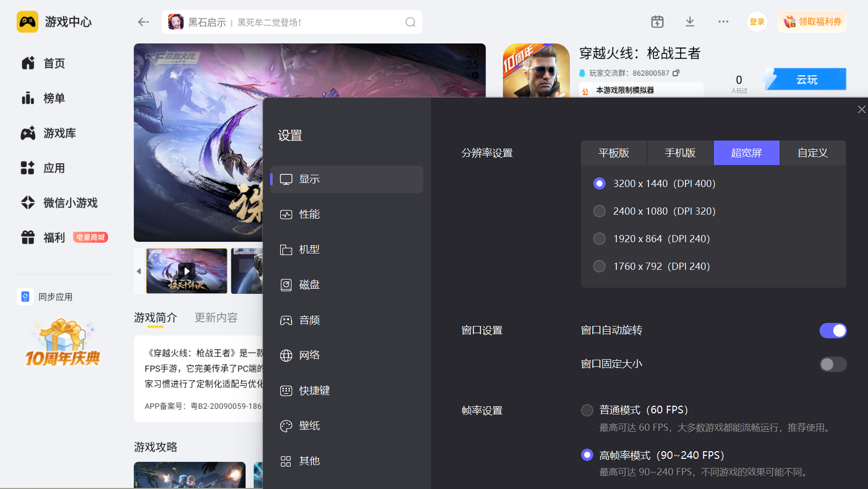This screenshot has height=489, width=868.
Task: Open the downloads icon
Action: (x=690, y=21)
